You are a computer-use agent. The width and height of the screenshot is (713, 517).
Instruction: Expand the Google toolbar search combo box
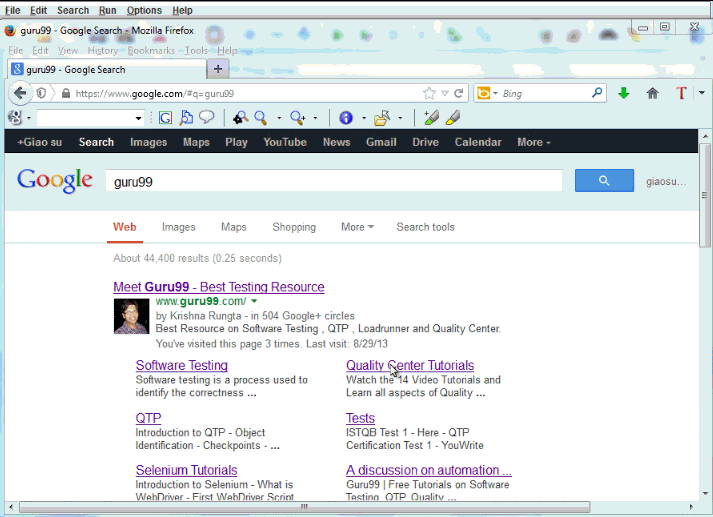pyautogui.click(x=138, y=118)
